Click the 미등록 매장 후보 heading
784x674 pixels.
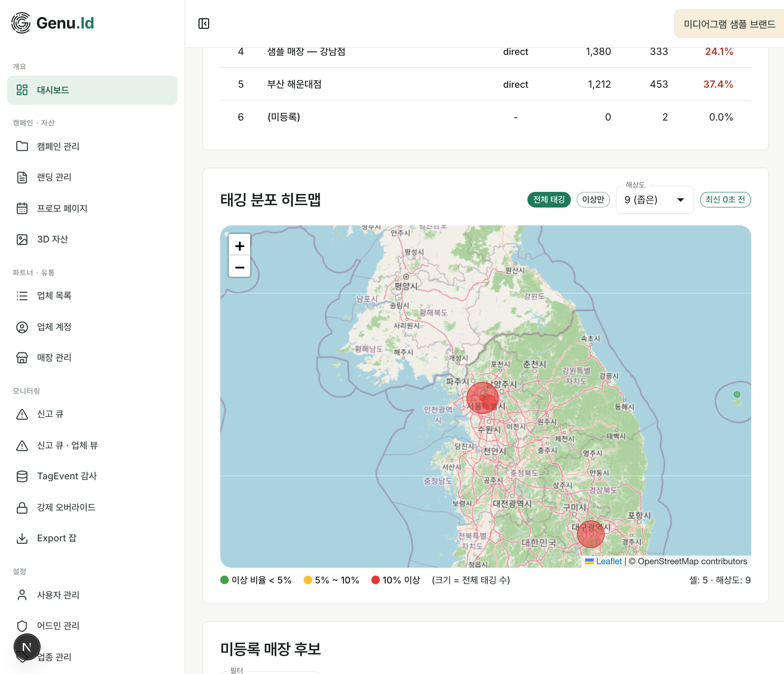coord(270,649)
